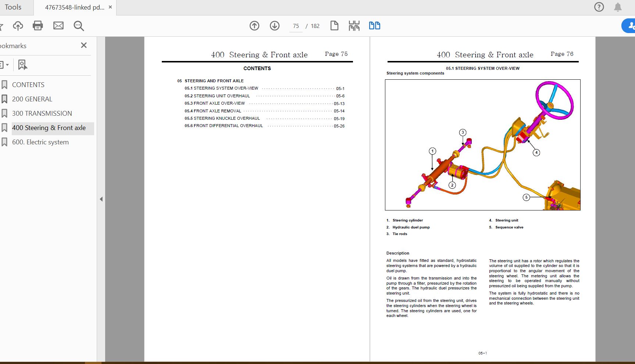
Task: Click the Steering system components caption
Action: click(415, 73)
